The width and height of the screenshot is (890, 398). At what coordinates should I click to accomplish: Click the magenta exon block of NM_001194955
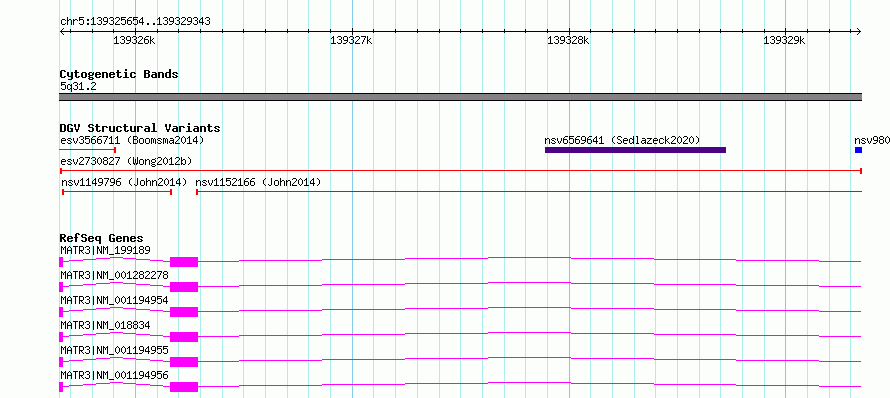184,362
